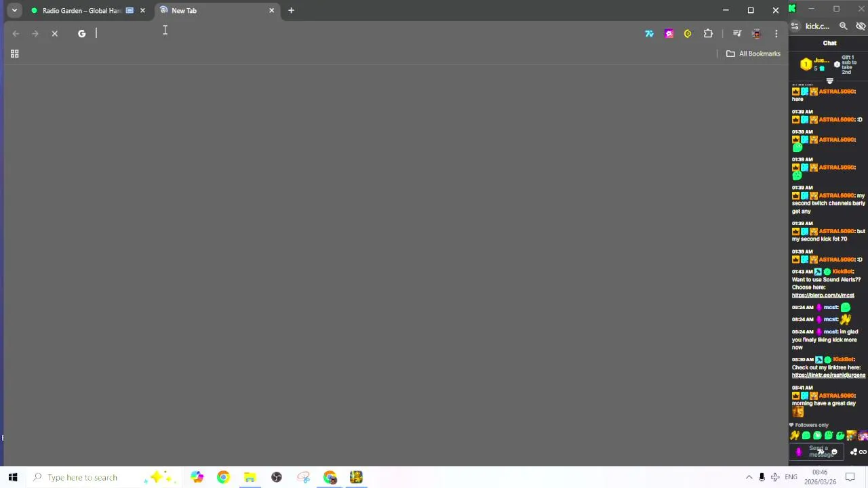The image size is (868, 488).
Task: Open a new tab with plus button
Action: pos(291,10)
